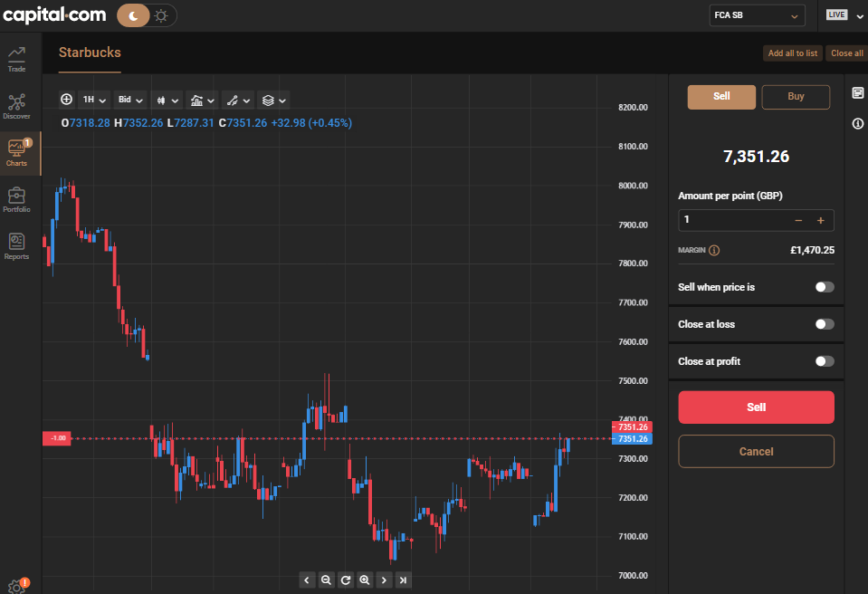Open the layers dropdown in chart toolbar
The image size is (868, 594).
[x=274, y=101]
